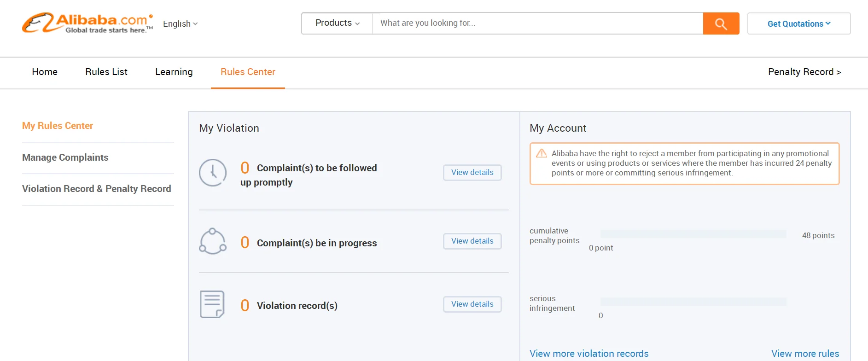The image size is (868, 361).
Task: Open the Get Quotations dropdown
Action: (798, 24)
